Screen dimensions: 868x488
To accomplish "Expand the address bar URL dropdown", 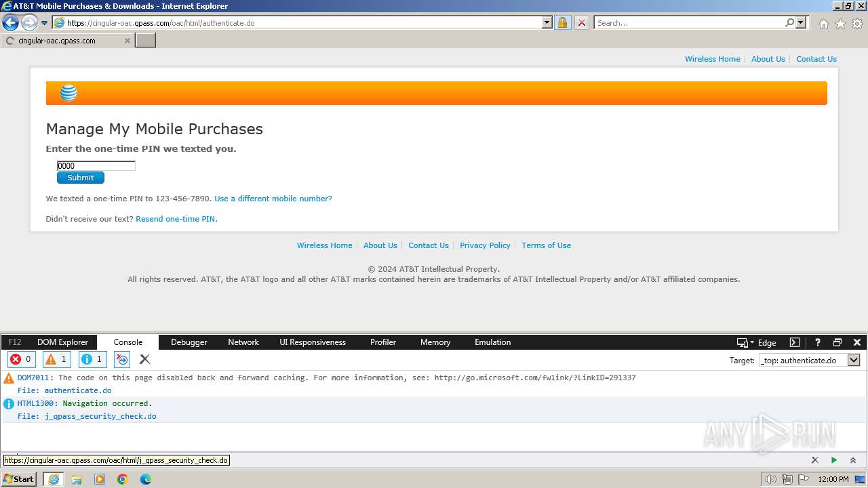I will [x=547, y=22].
